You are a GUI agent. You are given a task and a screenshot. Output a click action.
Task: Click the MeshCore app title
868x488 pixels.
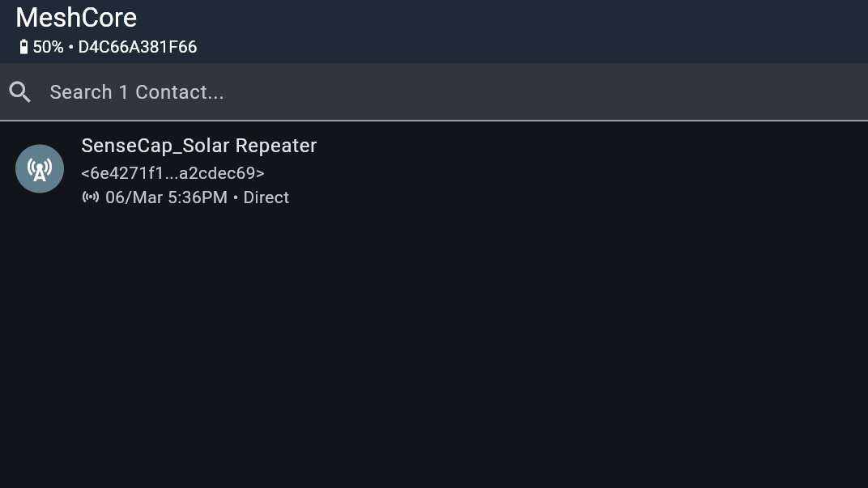coord(76,18)
